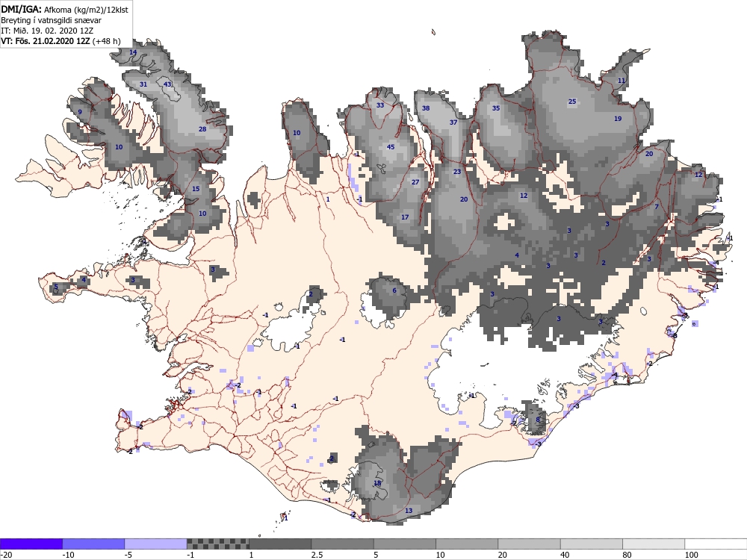Click the map value '43' in the Westfjords
Screen dimensions: 747x560
(167, 84)
